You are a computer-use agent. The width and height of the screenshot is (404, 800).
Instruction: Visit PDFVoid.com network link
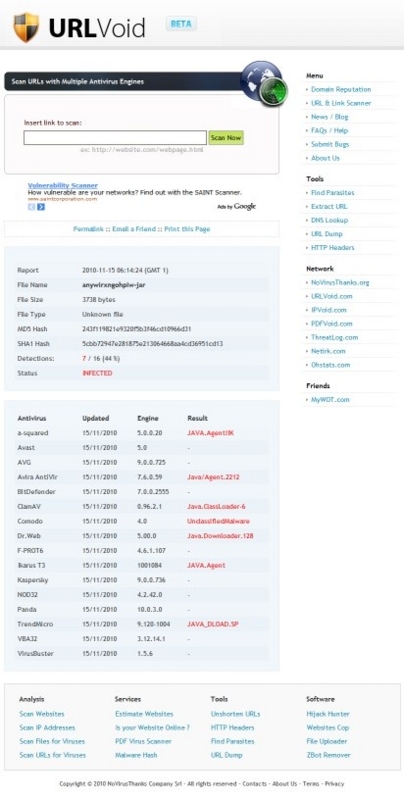(332, 324)
